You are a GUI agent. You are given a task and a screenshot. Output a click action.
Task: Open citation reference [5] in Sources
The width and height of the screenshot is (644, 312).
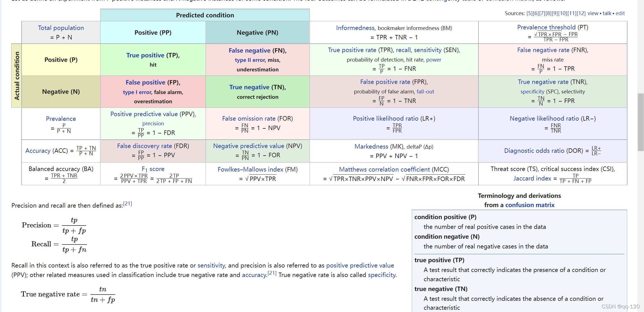click(529, 13)
